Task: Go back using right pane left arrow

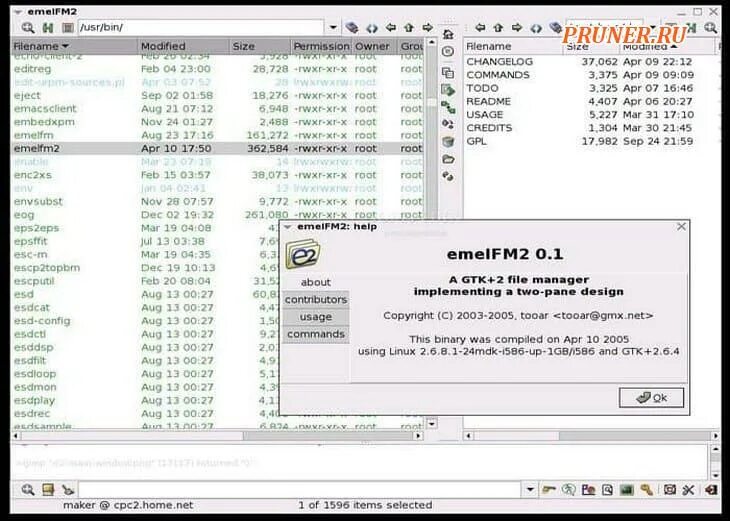Action: click(480, 28)
